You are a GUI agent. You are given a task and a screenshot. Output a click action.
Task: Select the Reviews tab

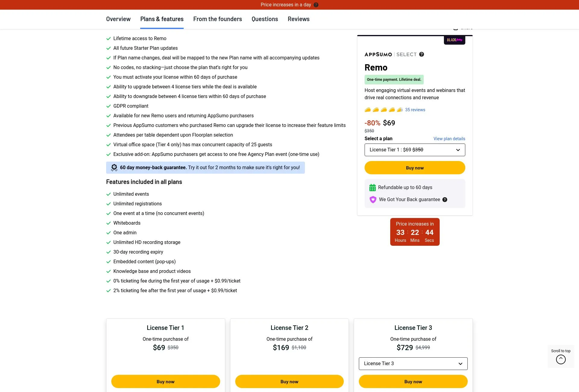299,19
